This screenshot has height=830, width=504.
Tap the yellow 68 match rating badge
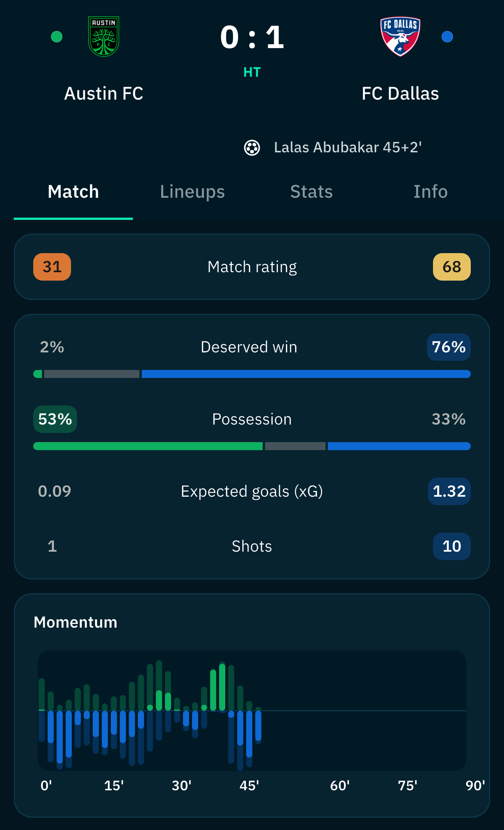pos(452,267)
